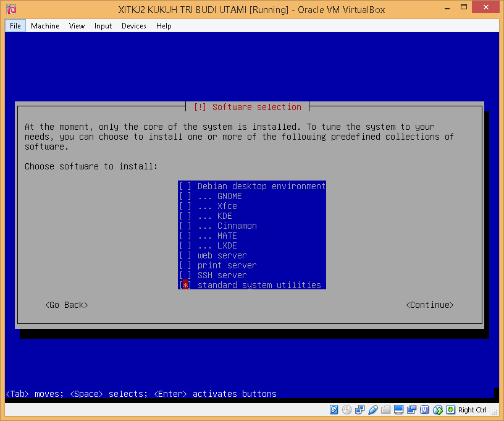The image size is (504, 421).
Task: Uncheck standard system utilities
Action: point(185,285)
